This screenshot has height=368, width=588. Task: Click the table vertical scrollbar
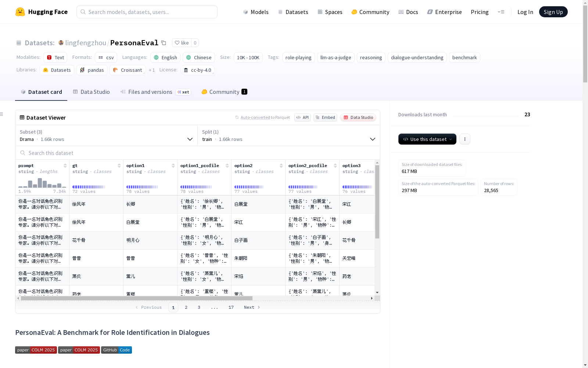[377, 202]
